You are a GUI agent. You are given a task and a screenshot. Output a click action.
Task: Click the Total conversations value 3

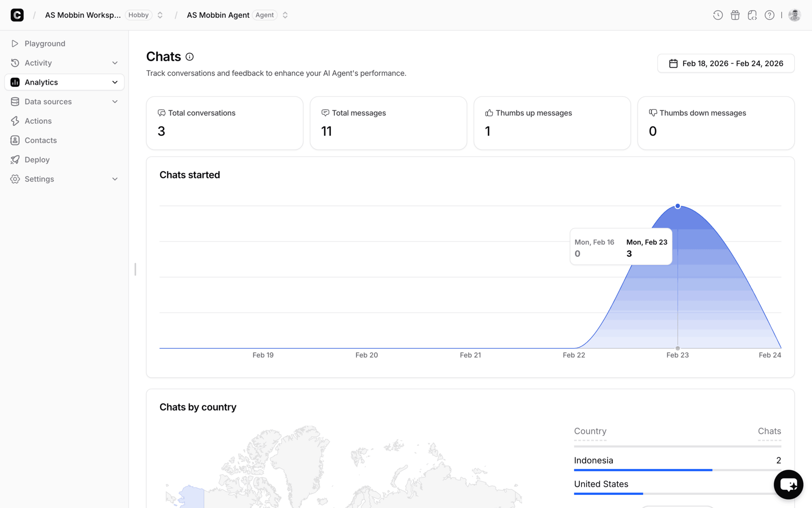162,131
